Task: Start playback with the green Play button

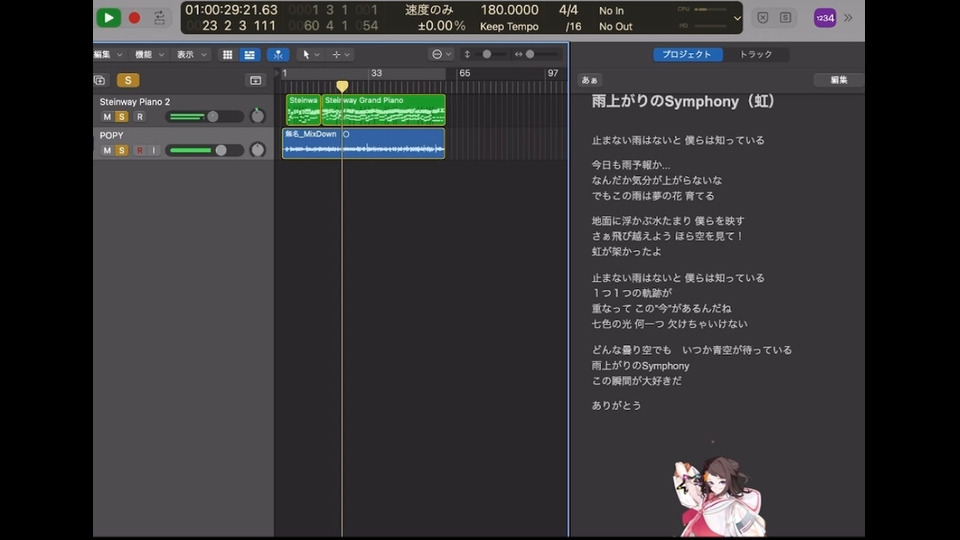Action: coord(108,18)
